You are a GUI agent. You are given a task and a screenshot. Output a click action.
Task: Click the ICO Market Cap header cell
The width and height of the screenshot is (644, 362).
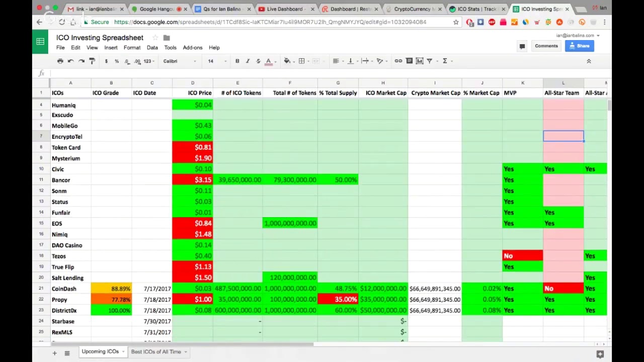pyautogui.click(x=383, y=93)
